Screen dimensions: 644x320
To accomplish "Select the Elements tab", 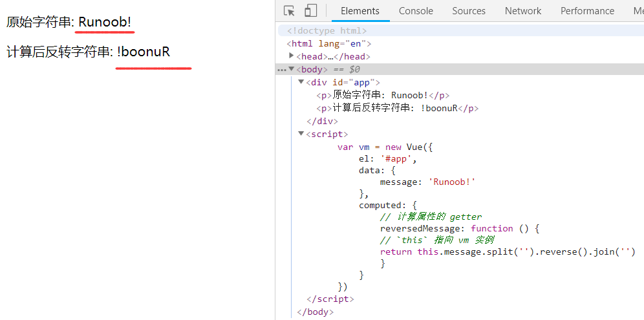I will [x=360, y=11].
